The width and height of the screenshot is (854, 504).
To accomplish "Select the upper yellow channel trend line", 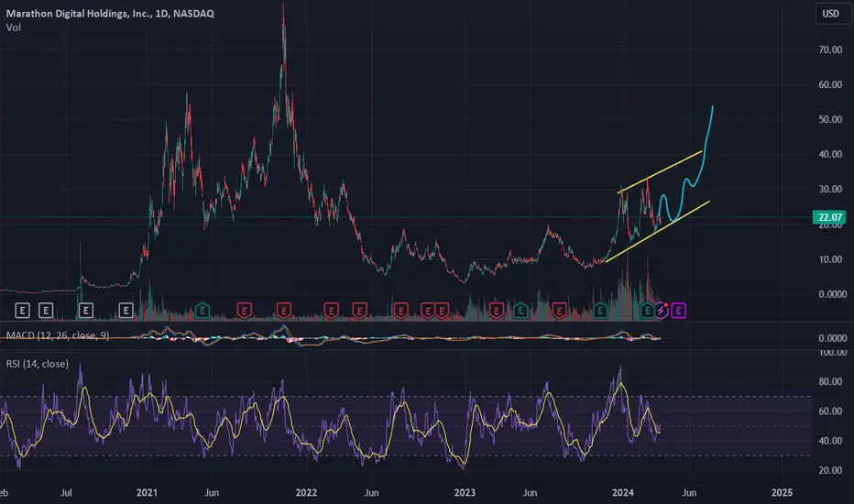I will point(660,171).
